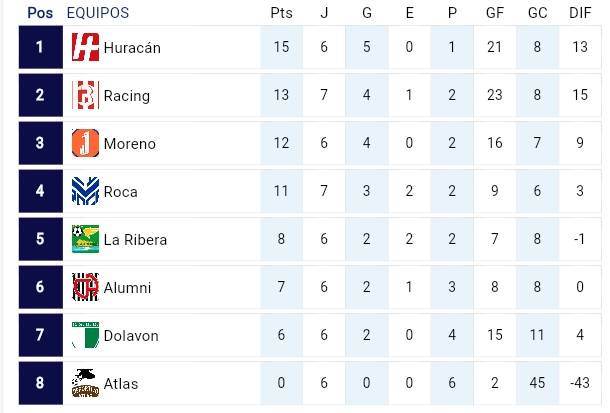Click the Dolavon team logo
The height and width of the screenshot is (413, 610).
pos(86,335)
